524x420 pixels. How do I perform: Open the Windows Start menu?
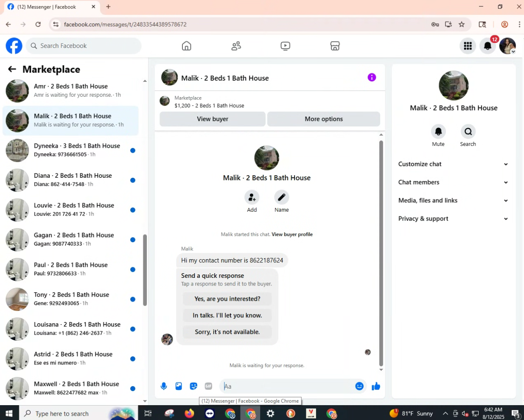(9, 413)
